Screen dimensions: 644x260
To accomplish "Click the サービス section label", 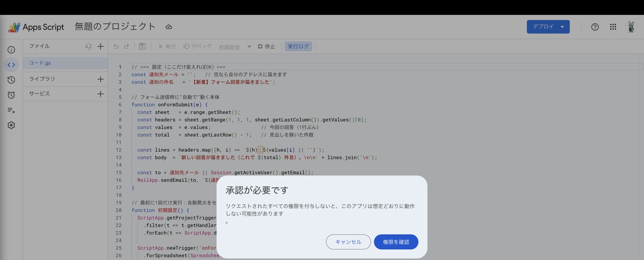I will (39, 94).
